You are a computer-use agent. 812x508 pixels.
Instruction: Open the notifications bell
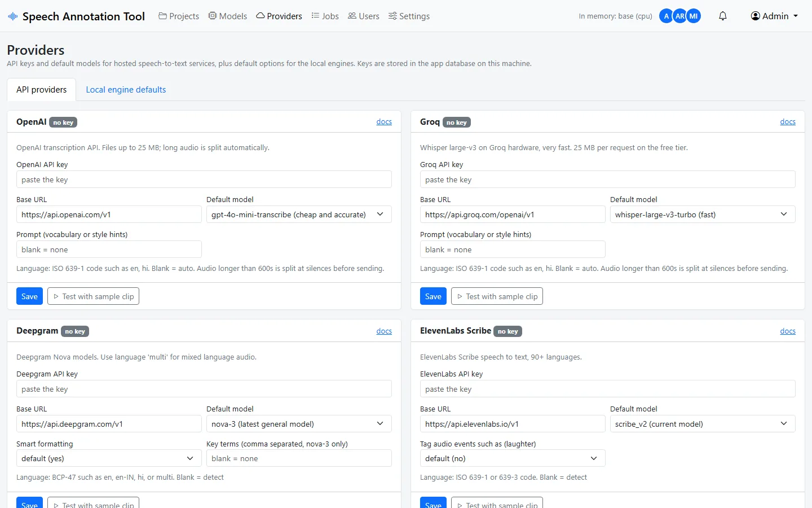[723, 16]
